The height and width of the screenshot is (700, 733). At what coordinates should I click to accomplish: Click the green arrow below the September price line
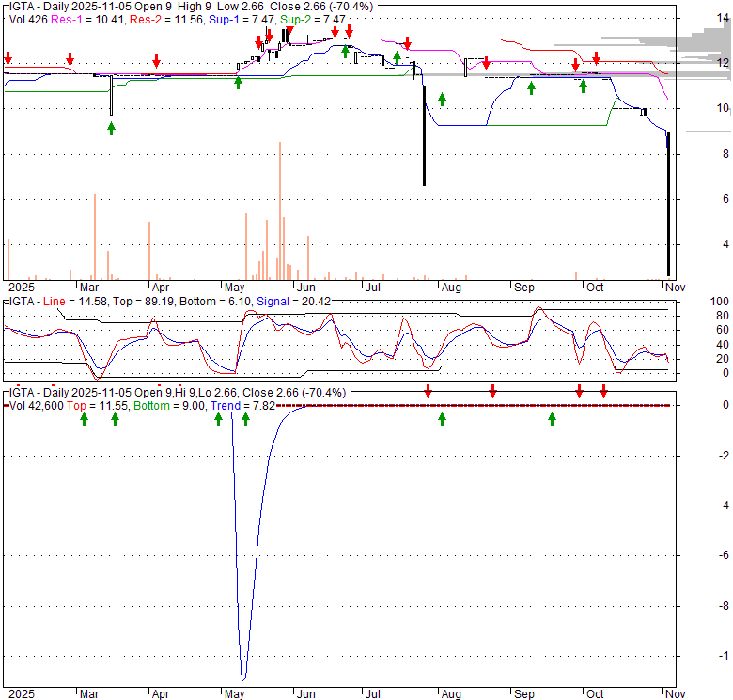pos(531,87)
